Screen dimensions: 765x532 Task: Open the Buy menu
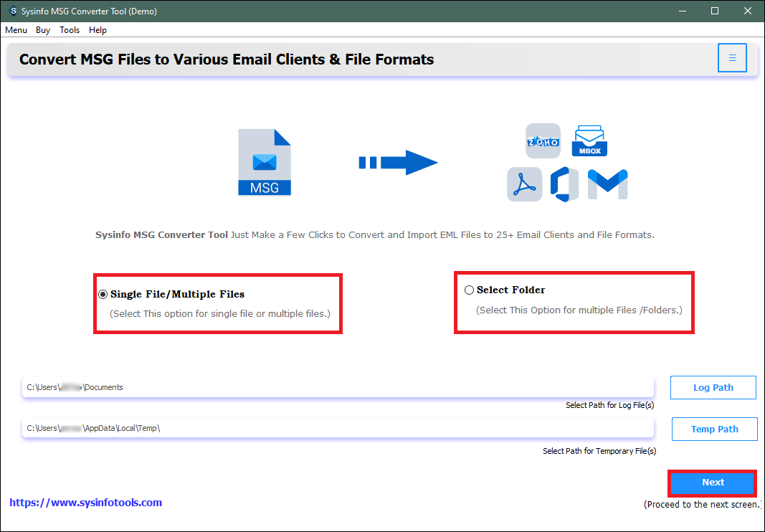pos(43,30)
